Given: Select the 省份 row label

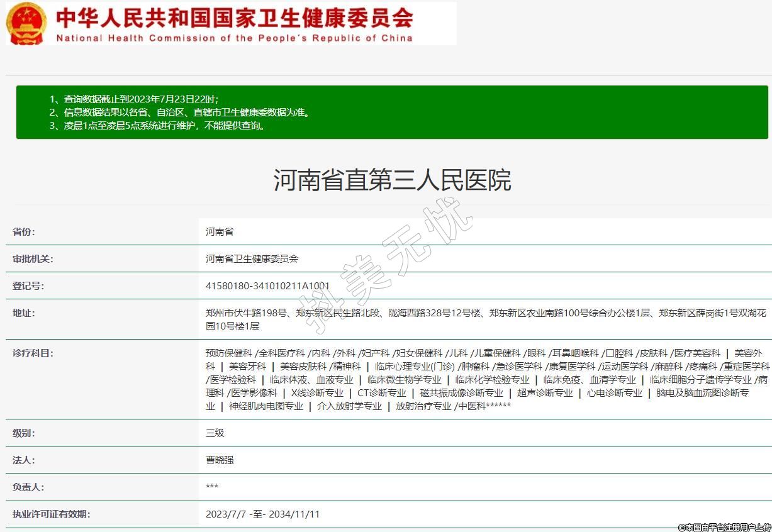Looking at the screenshot, I should coord(24,231).
